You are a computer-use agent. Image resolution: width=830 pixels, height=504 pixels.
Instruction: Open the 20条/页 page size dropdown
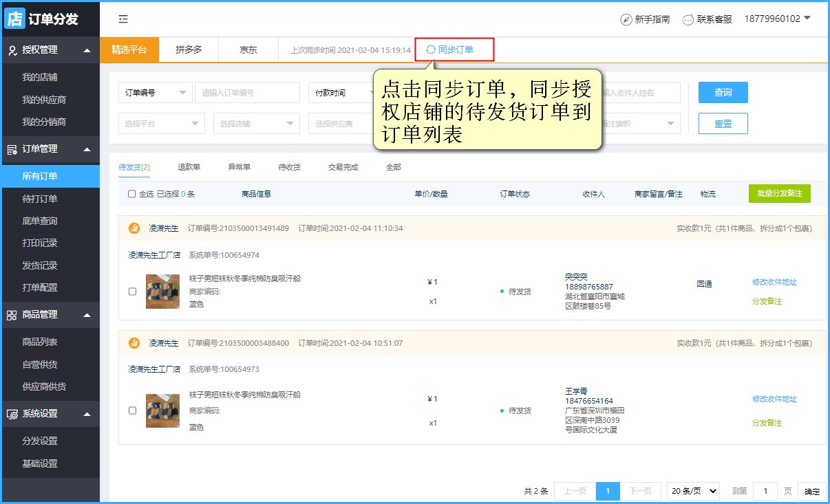tap(693, 491)
